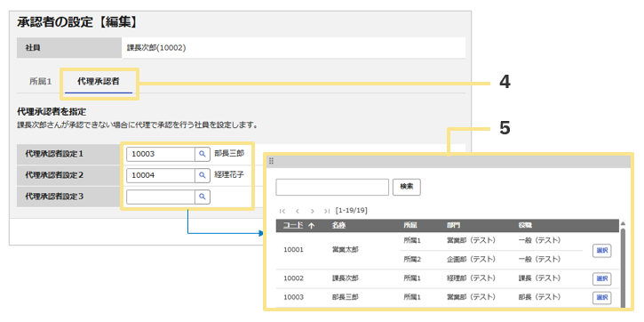Click the 部長三郎 label beside setting 1
The height and width of the screenshot is (322, 644).
(229, 154)
